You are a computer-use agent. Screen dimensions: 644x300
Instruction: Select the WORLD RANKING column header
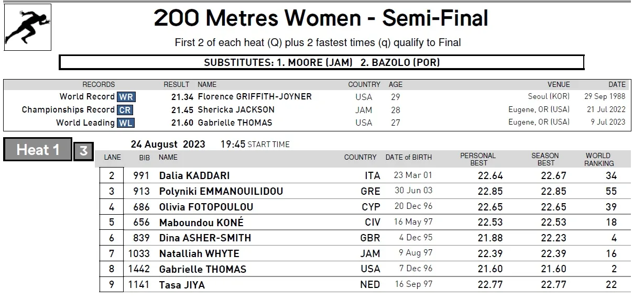(x=598, y=159)
